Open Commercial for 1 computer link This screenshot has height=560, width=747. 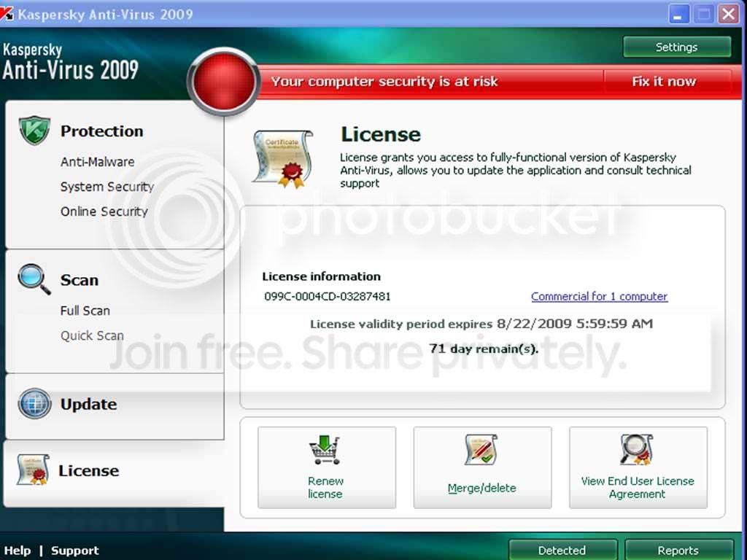[x=600, y=296]
